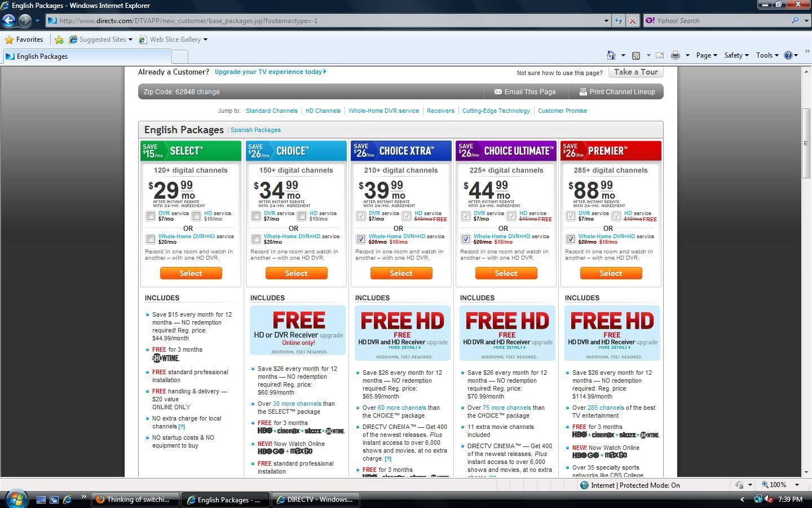This screenshot has width=812, height=508.
Task: Click the page vertical scrollbar thumb
Action: point(806,143)
